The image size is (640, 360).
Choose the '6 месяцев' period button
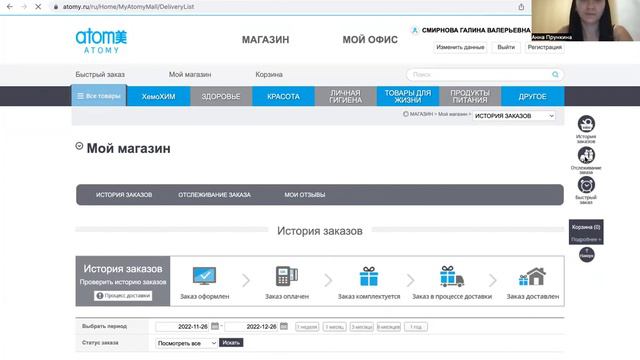click(389, 327)
